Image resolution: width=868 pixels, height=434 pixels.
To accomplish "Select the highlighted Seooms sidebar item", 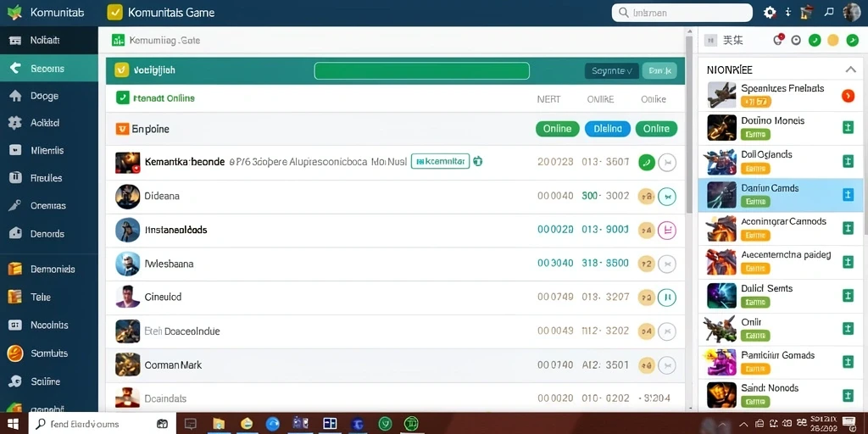I will [x=48, y=69].
